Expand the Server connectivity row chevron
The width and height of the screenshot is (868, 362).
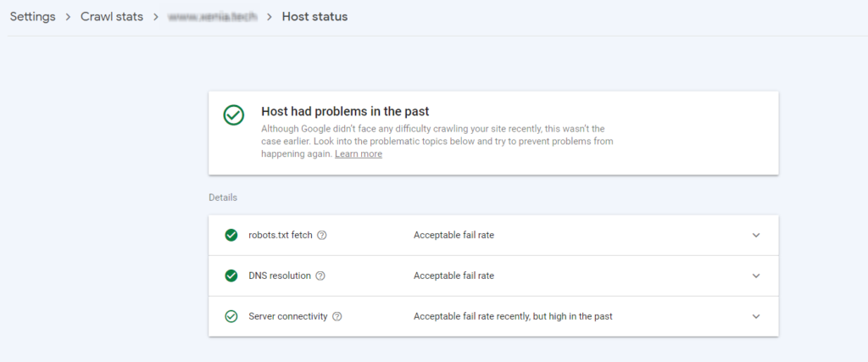tap(756, 316)
